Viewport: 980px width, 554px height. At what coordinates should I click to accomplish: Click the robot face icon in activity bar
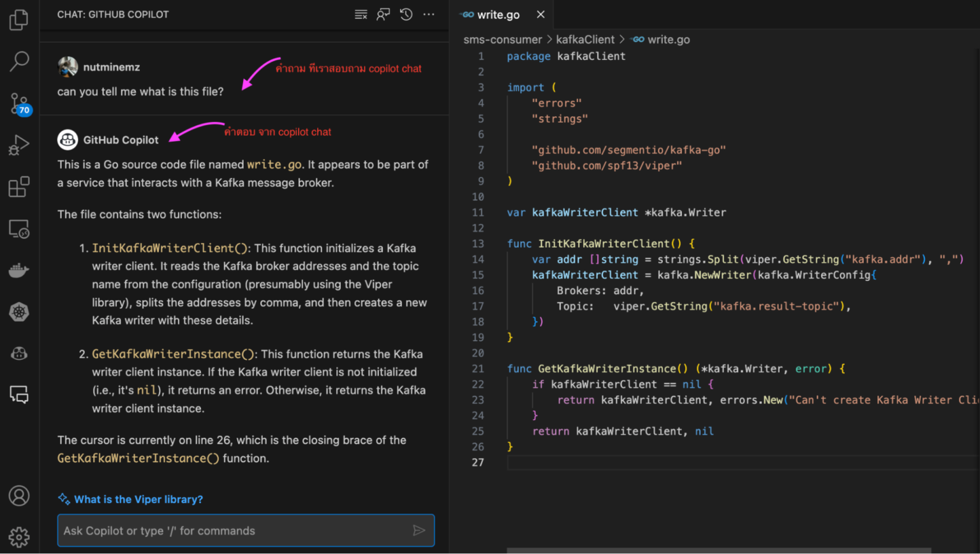click(19, 353)
